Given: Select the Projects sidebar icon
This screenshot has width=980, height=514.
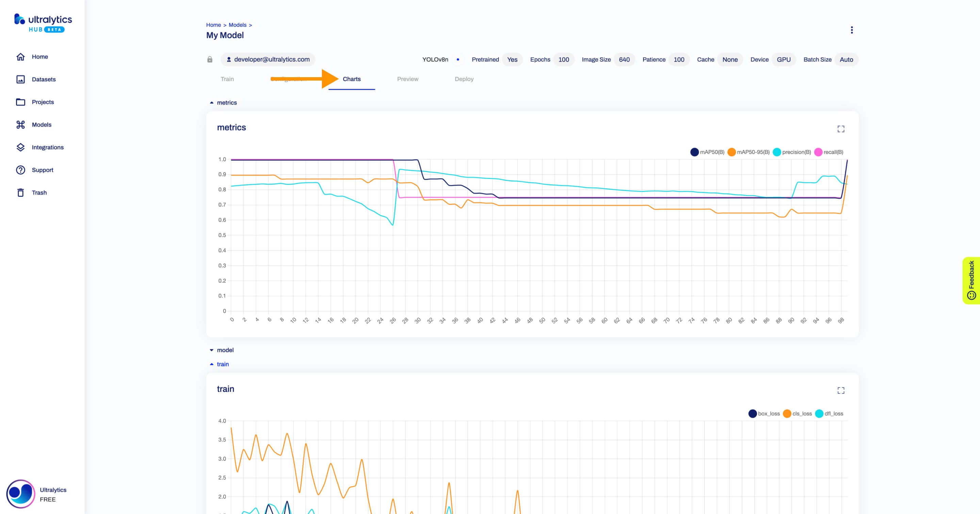Looking at the screenshot, I should [x=20, y=102].
